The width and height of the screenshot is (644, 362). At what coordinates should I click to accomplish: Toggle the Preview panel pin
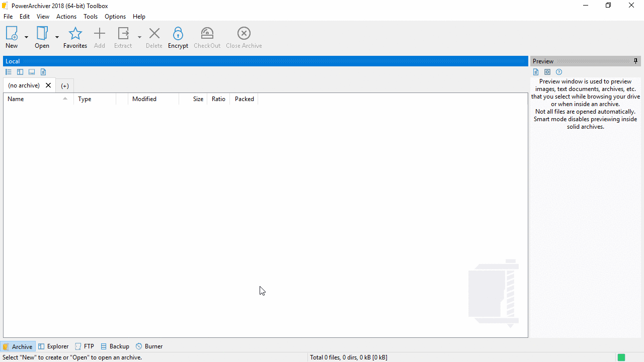[635, 61]
